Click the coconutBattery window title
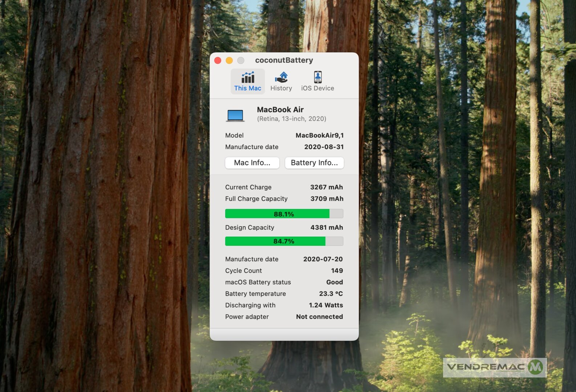 pyautogui.click(x=284, y=60)
